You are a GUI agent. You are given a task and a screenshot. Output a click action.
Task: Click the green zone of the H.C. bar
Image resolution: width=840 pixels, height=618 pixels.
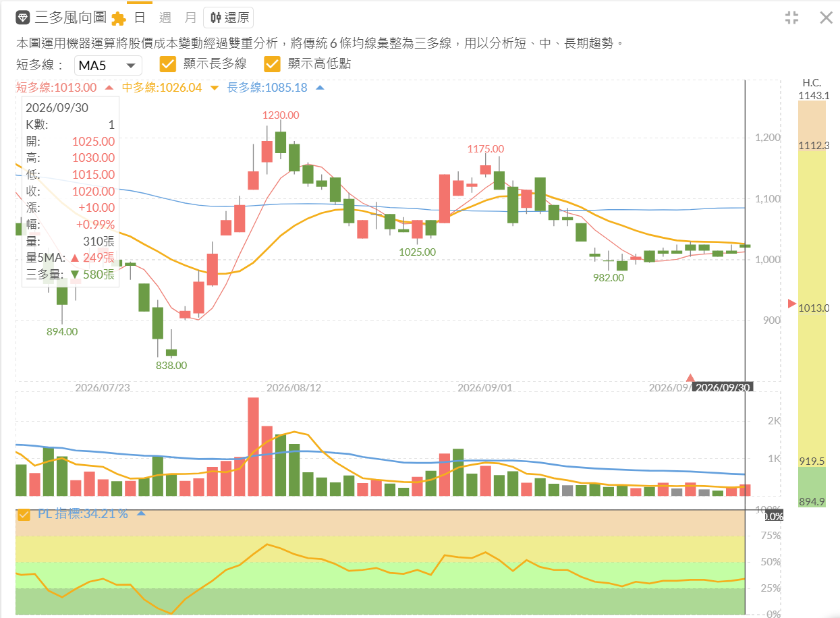tap(812, 487)
